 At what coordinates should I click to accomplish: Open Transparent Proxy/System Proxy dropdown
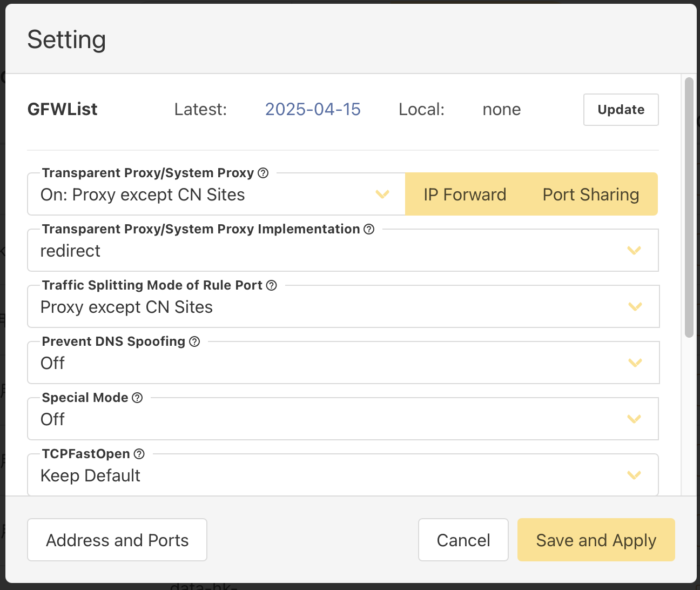(x=216, y=195)
